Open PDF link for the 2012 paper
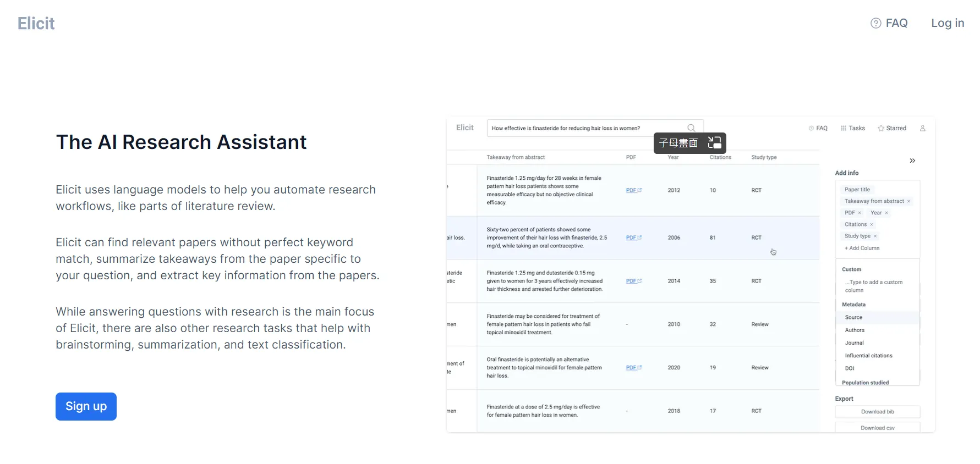Screen dimensions: 980x464 click(x=633, y=190)
